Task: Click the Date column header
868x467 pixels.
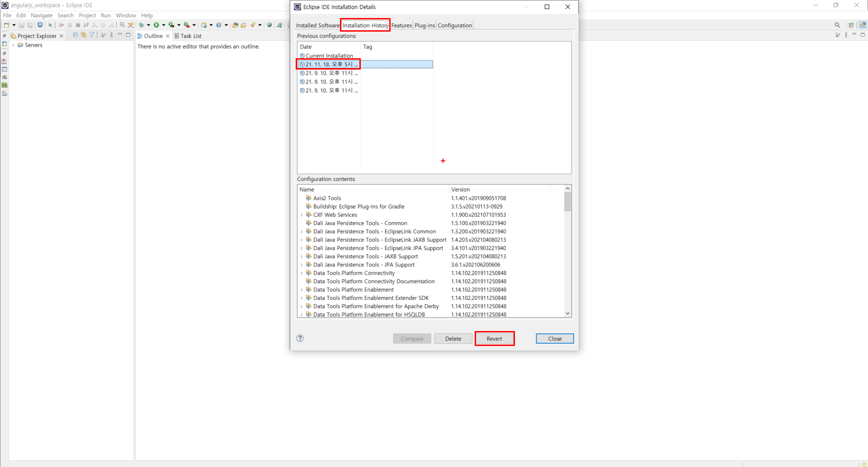Action: coord(329,47)
